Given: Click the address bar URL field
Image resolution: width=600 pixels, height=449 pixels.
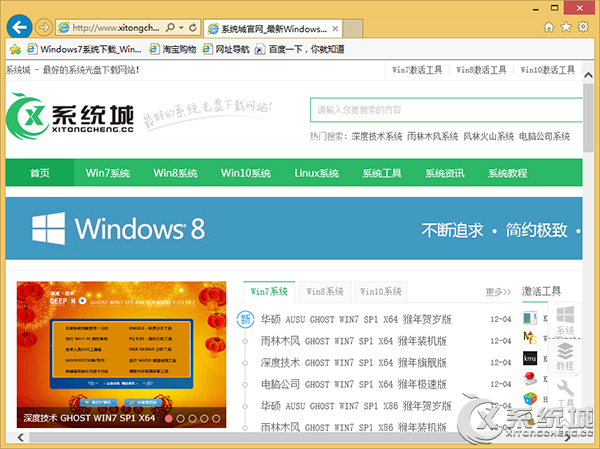Looking at the screenshot, I should [x=116, y=27].
